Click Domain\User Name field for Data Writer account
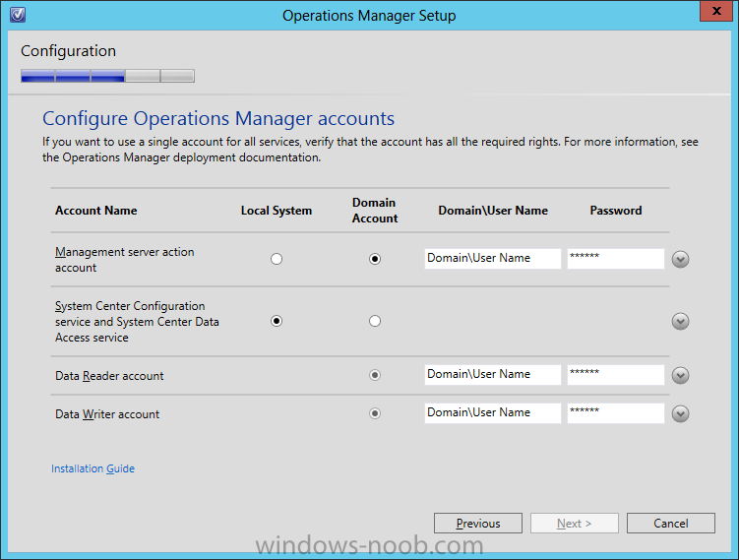The image size is (739, 560). [493, 413]
